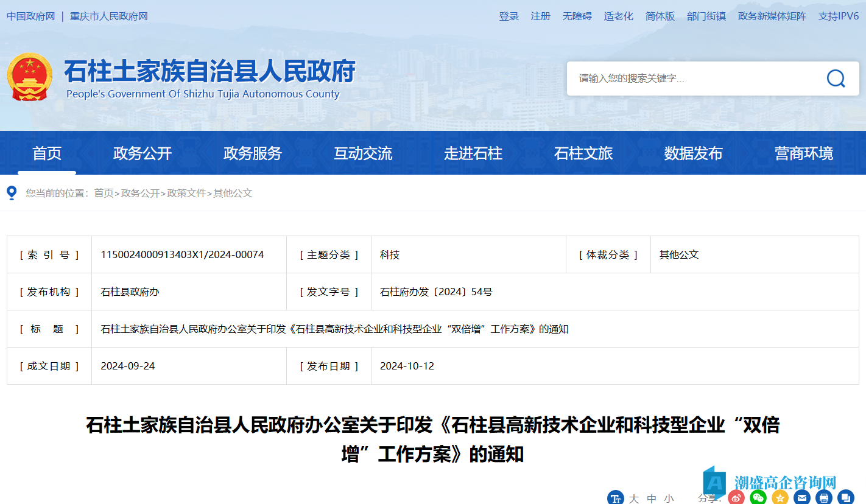Set font size to medium (中)
866x504 pixels.
[x=652, y=499]
